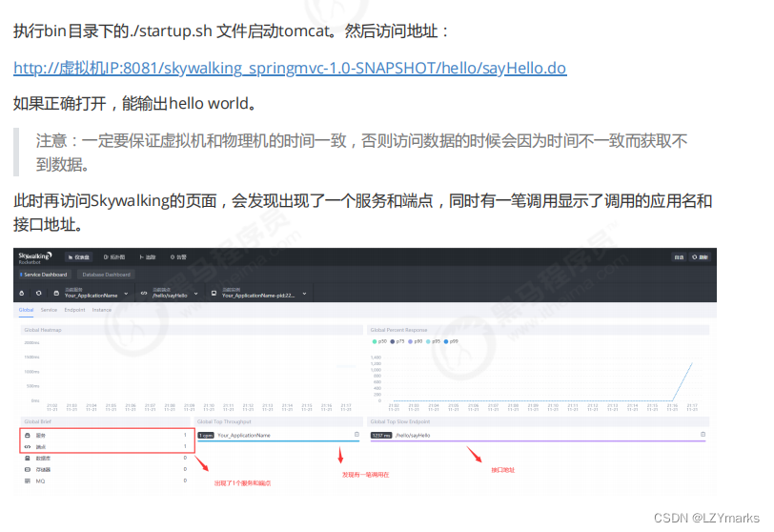Select the Service sub-tab
The width and height of the screenshot is (774, 532).
click(x=49, y=310)
